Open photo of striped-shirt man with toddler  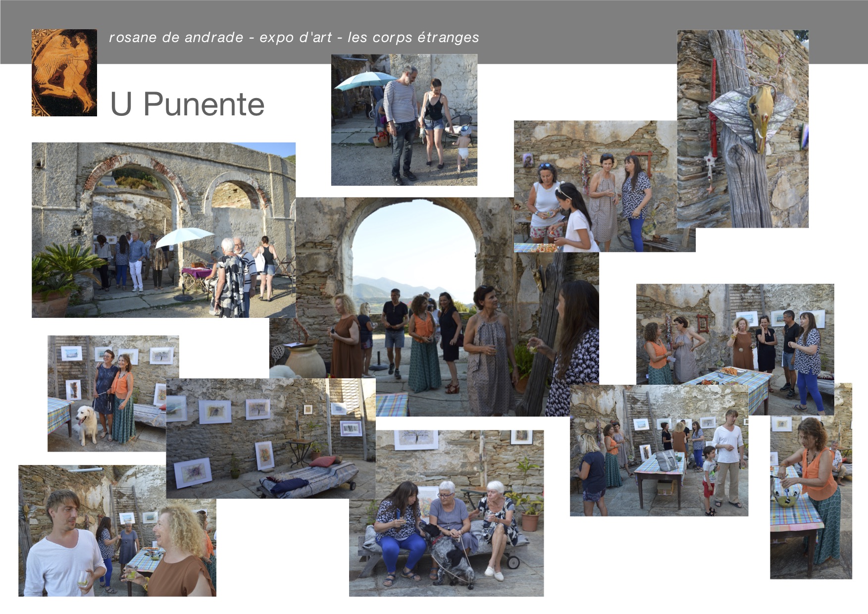click(x=404, y=120)
